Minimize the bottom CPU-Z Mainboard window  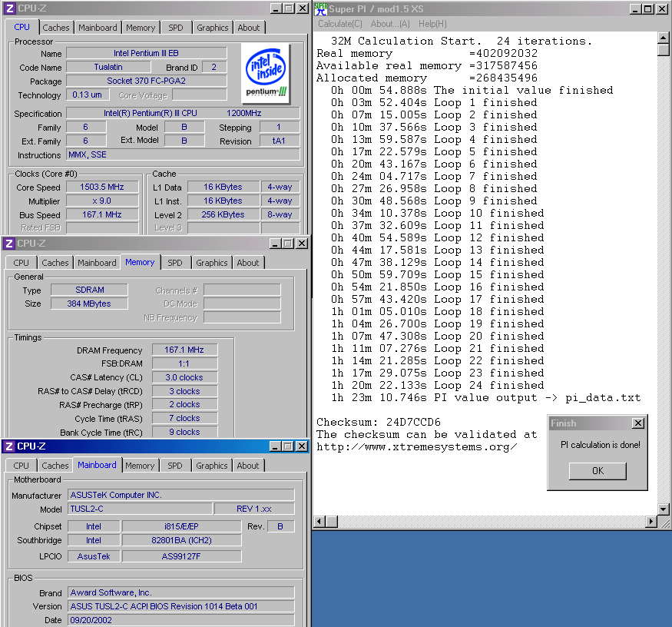click(x=276, y=446)
